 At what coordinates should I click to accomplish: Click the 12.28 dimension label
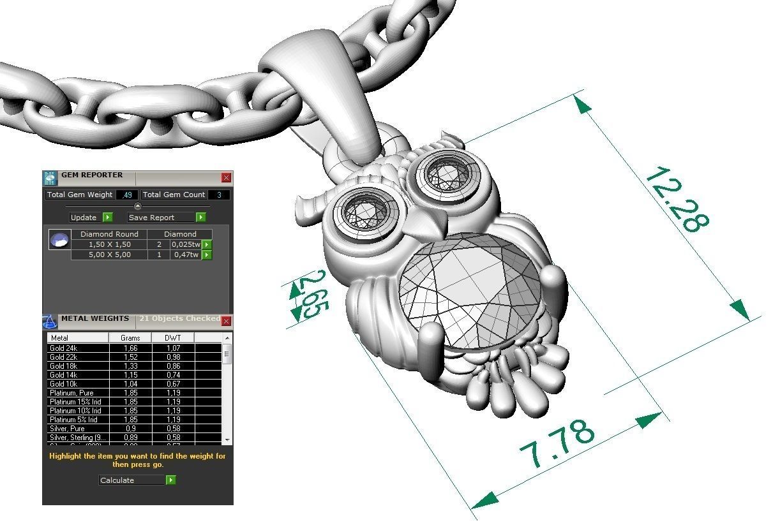[677, 200]
